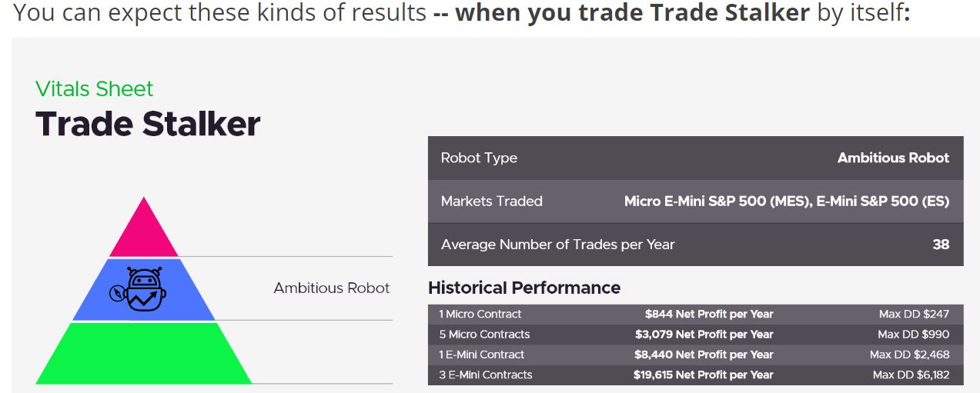This screenshot has width=980, height=393.
Task: Select the 1 Micro Contract row
Action: 695,314
